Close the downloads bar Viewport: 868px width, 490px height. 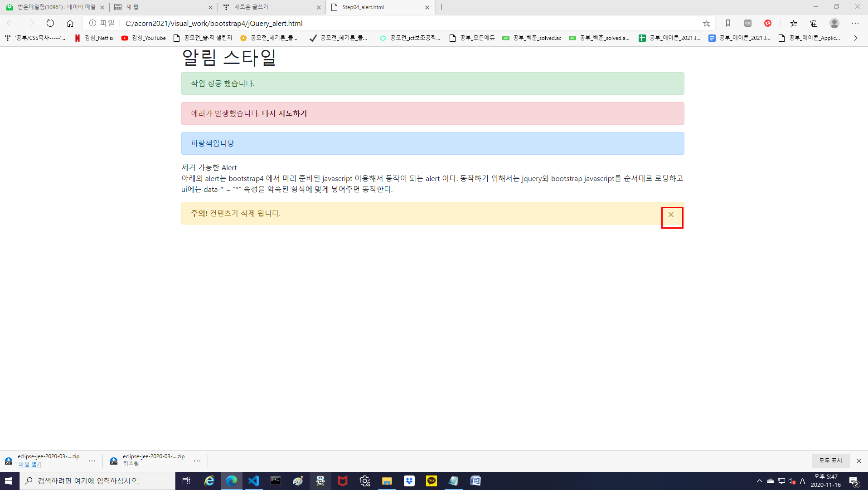(x=859, y=461)
